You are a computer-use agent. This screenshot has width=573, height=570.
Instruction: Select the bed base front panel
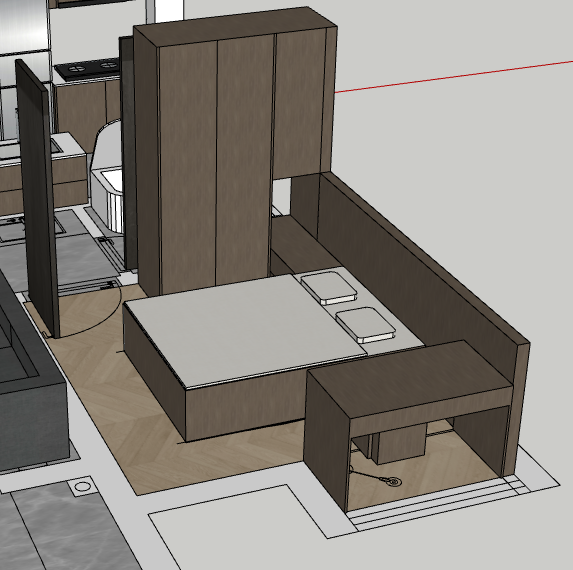[245, 406]
